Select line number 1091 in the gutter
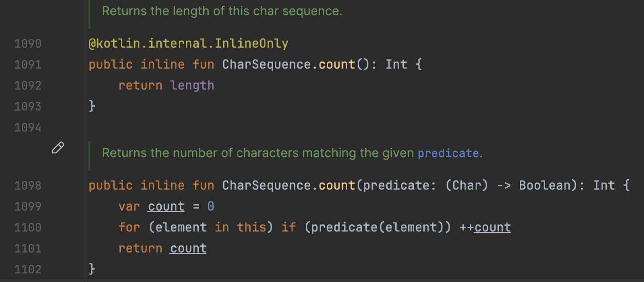 (x=28, y=65)
